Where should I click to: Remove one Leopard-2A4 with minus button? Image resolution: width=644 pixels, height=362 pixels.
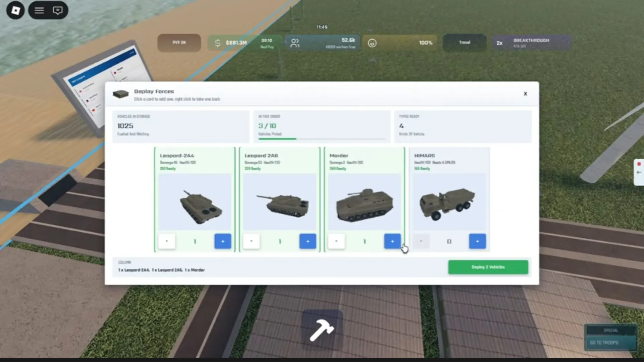167,241
